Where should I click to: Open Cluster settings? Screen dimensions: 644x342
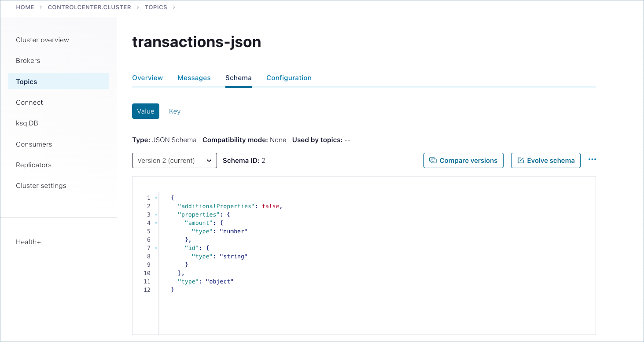pyautogui.click(x=41, y=185)
